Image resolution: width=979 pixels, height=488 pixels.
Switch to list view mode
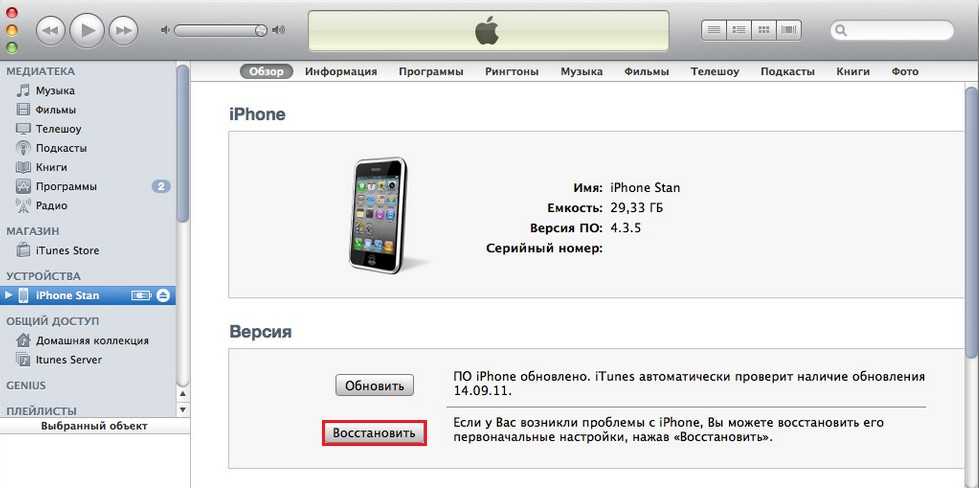tap(714, 30)
